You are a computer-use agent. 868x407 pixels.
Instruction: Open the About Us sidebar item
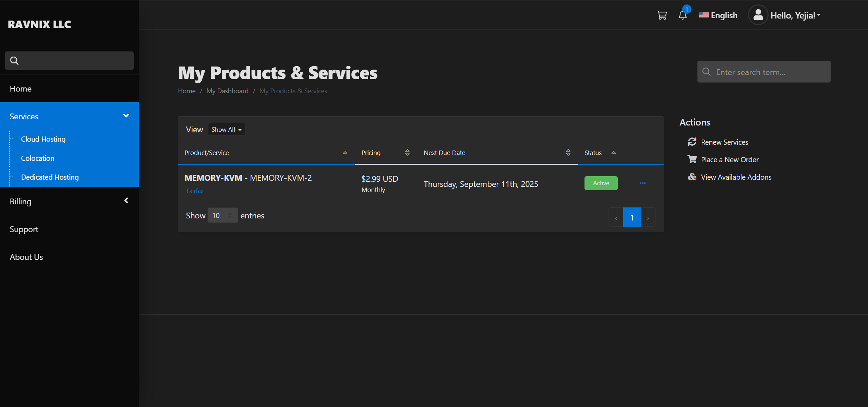click(26, 257)
